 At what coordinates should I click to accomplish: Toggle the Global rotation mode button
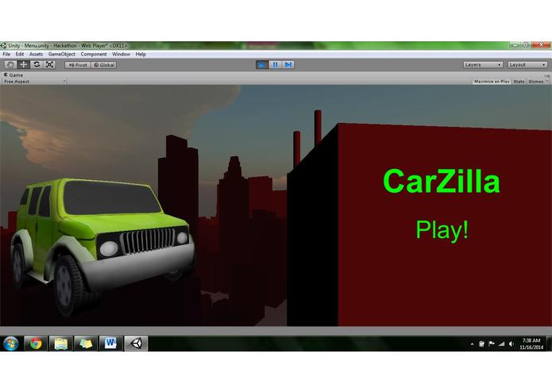click(x=104, y=65)
